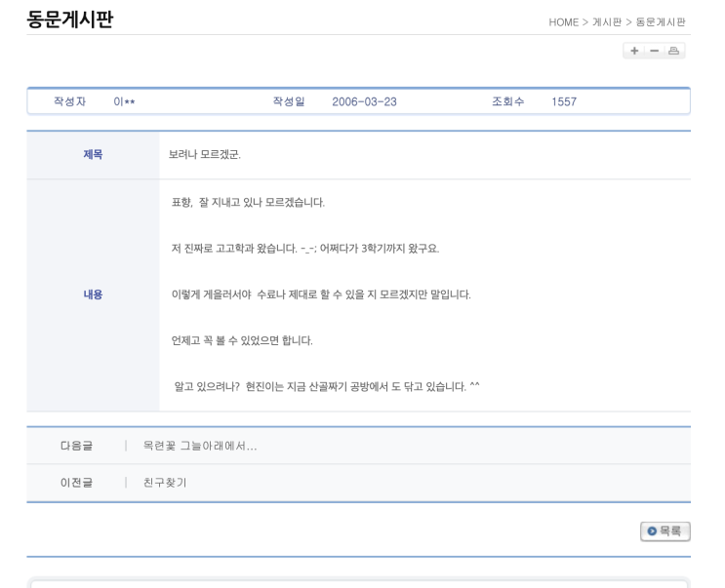
Task: Click 작성일 label
Action: click(289, 101)
